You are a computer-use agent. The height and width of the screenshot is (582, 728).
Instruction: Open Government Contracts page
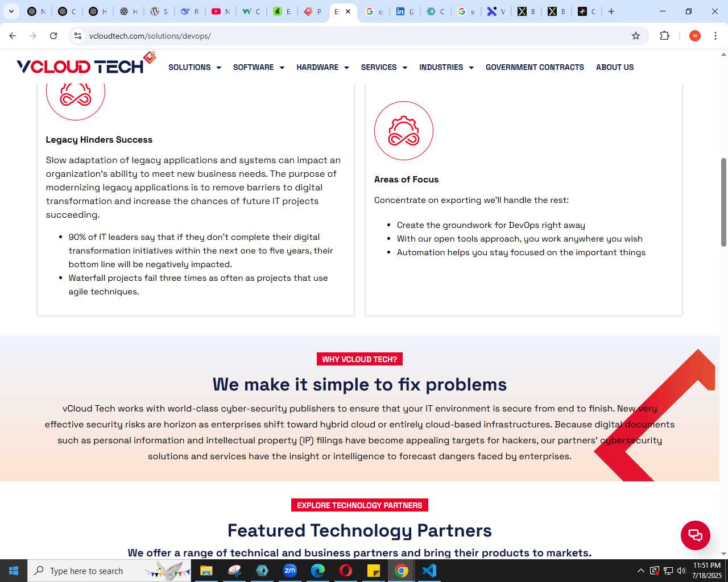[x=535, y=67]
